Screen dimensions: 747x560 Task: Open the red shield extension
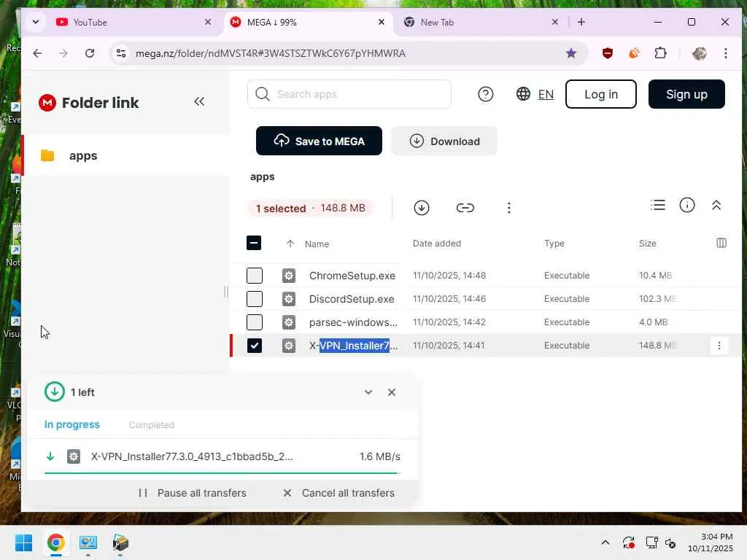[608, 53]
